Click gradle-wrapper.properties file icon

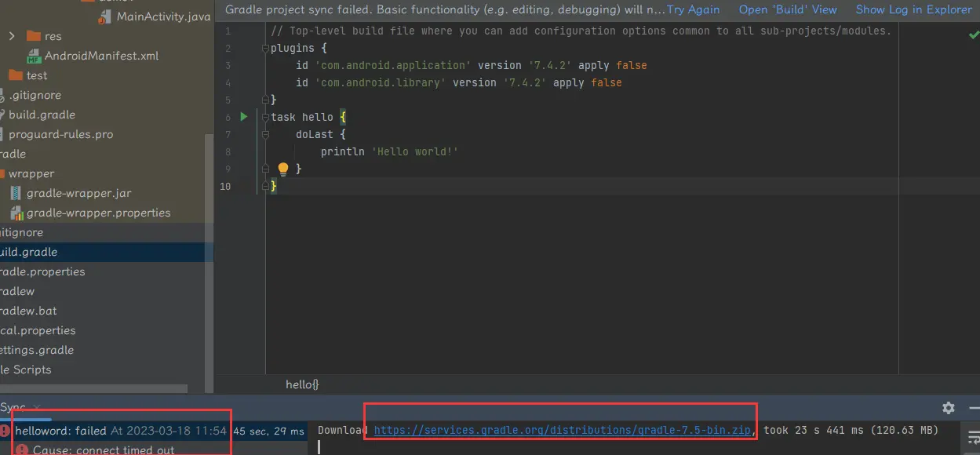coord(16,213)
